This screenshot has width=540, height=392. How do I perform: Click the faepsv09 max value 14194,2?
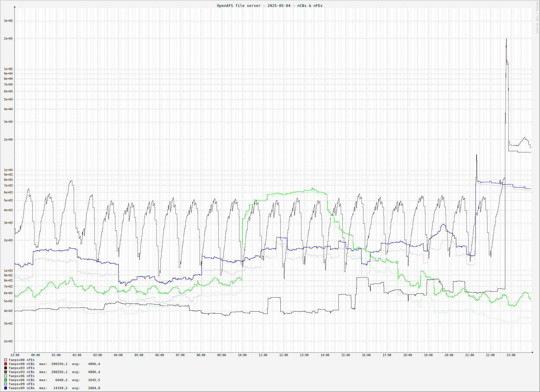(x=60, y=388)
